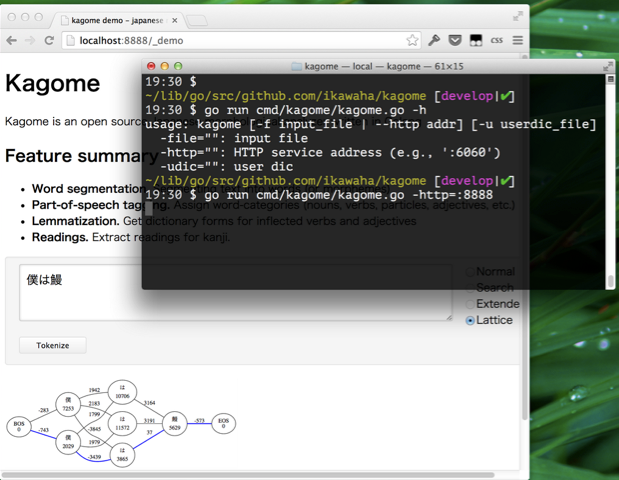The width and height of the screenshot is (619, 480).
Task: Click terminal text '-file="": input file'
Action: click(234, 138)
